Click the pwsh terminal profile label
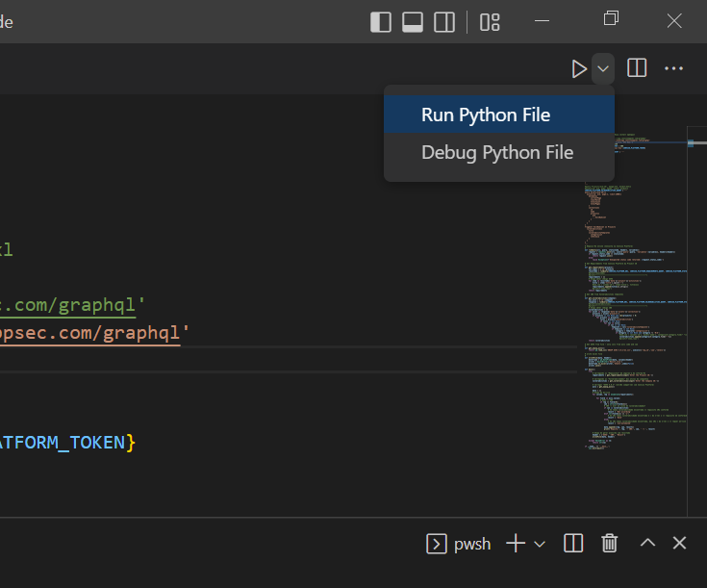The height and width of the screenshot is (588, 707). 472,544
